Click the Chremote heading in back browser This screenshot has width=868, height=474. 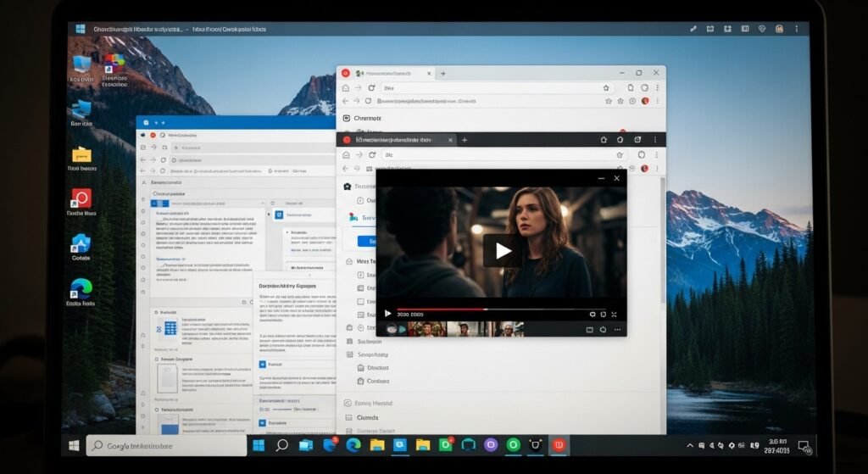click(x=367, y=118)
